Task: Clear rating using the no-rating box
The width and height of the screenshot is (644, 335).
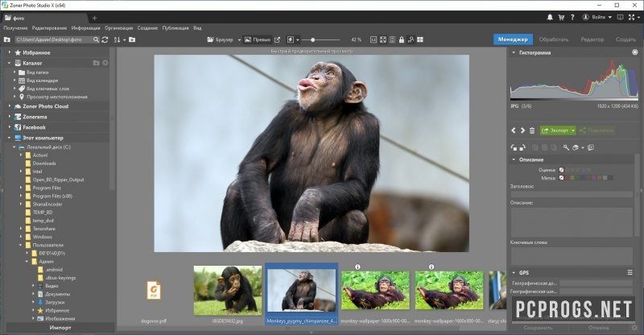Action: pyautogui.click(x=561, y=170)
